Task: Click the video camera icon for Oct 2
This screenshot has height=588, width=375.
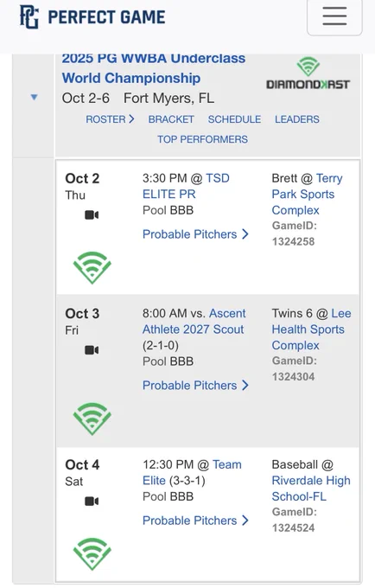Action: coord(92,214)
